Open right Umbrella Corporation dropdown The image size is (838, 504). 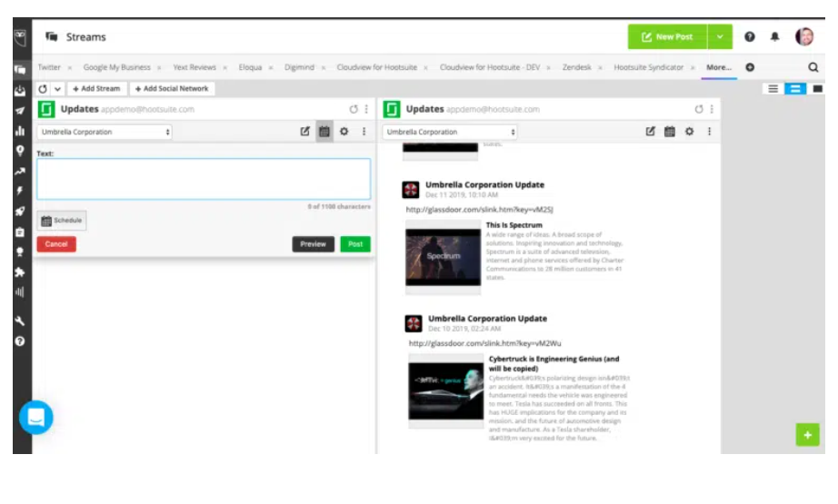[x=450, y=132]
